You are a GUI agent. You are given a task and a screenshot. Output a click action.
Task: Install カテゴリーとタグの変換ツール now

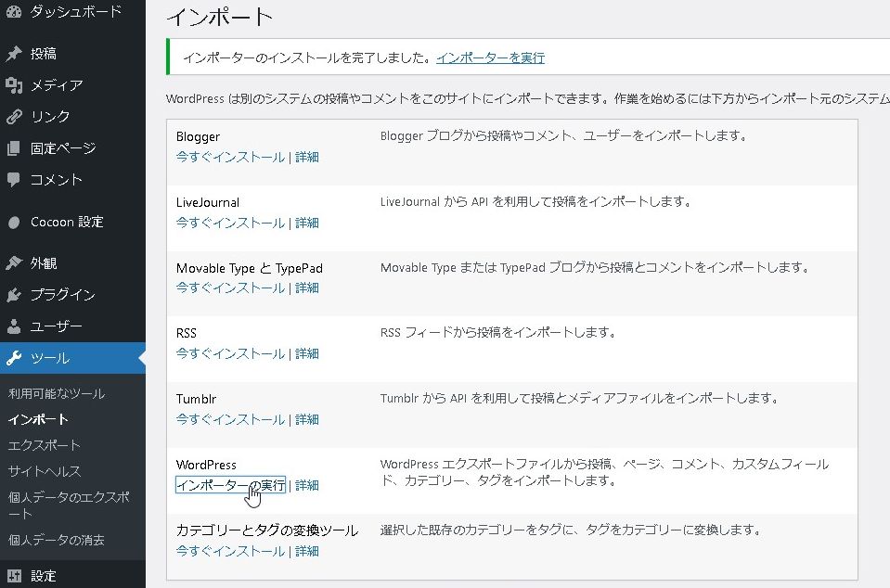coord(230,551)
